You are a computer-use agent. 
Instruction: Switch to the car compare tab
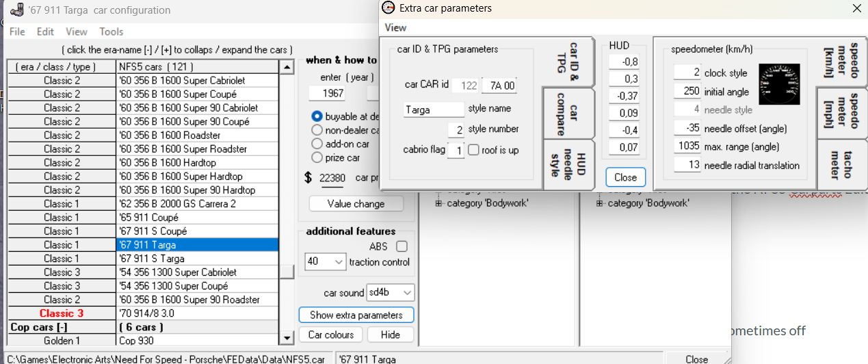point(568,113)
